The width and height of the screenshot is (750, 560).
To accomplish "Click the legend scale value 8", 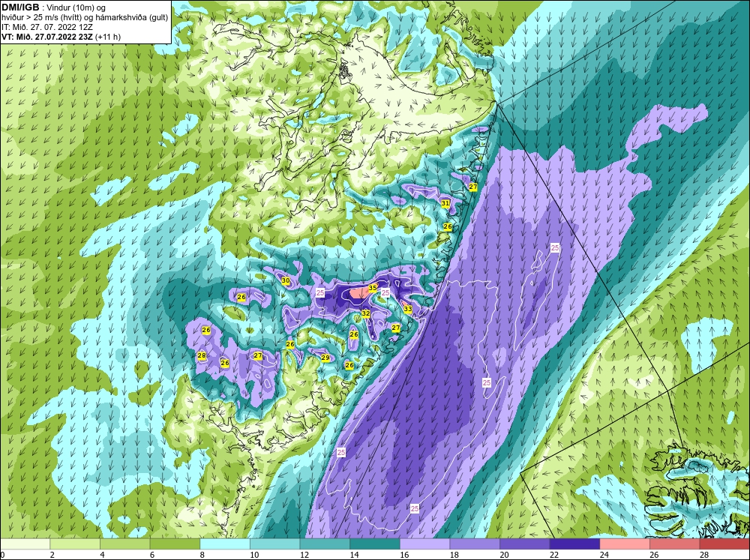I will [x=202, y=555].
